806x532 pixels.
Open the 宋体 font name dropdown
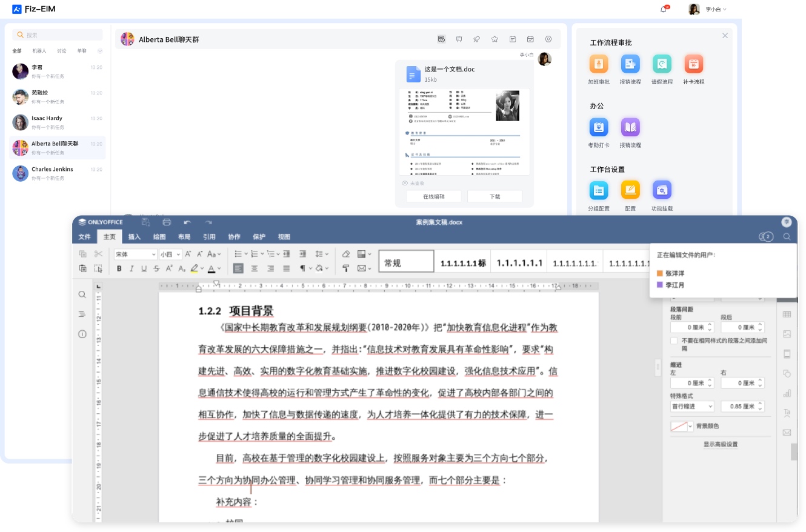pyautogui.click(x=136, y=254)
